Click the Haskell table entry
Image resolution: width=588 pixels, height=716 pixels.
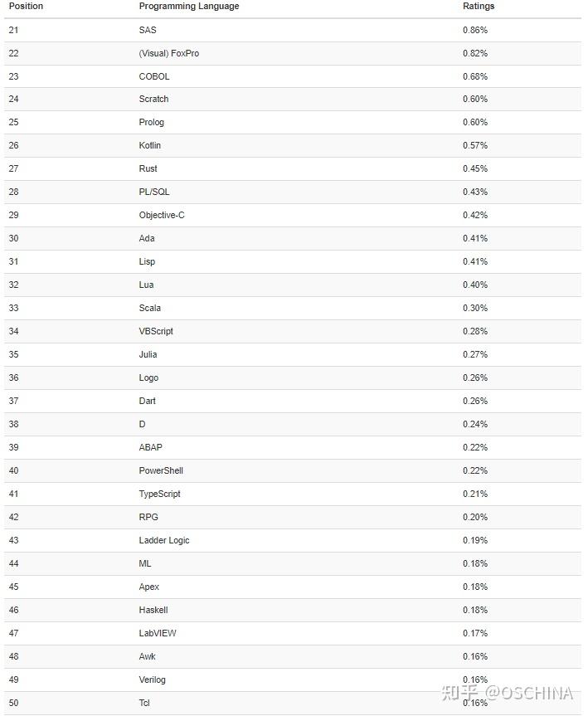153,610
